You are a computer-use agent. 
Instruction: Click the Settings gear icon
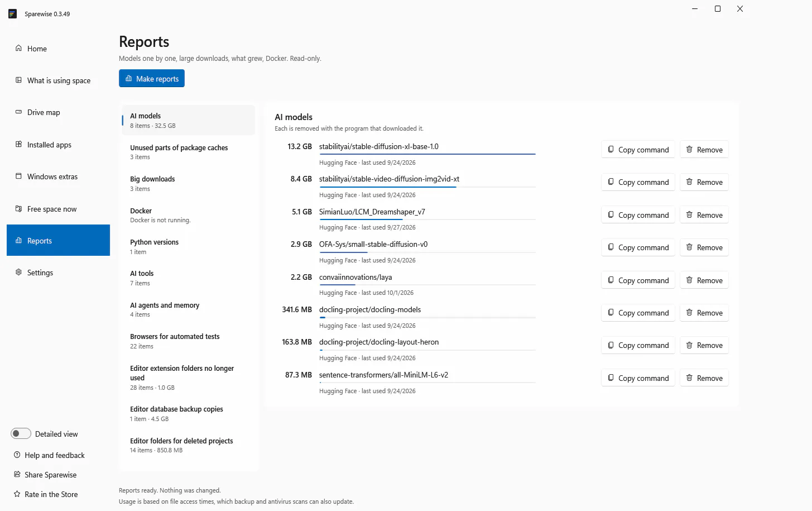(x=18, y=272)
